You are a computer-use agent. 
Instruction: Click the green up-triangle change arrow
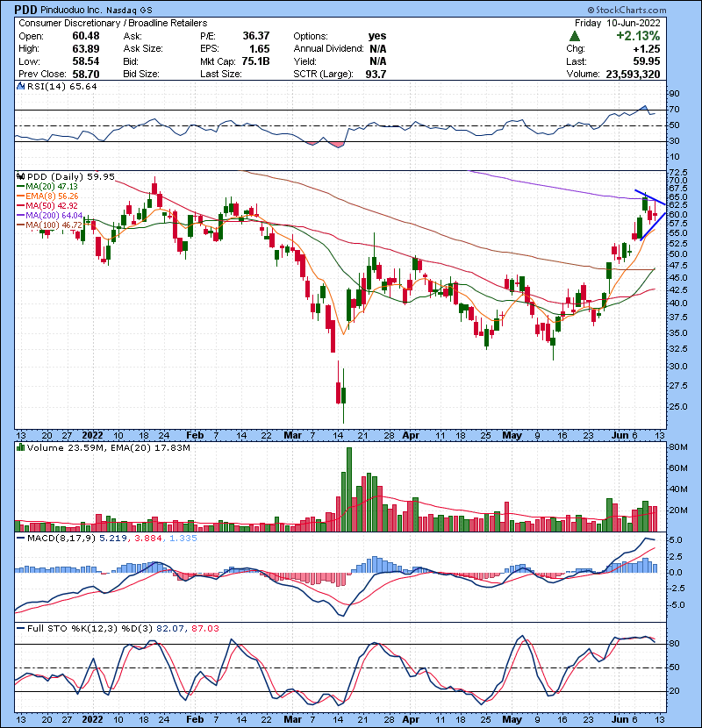click(x=575, y=36)
